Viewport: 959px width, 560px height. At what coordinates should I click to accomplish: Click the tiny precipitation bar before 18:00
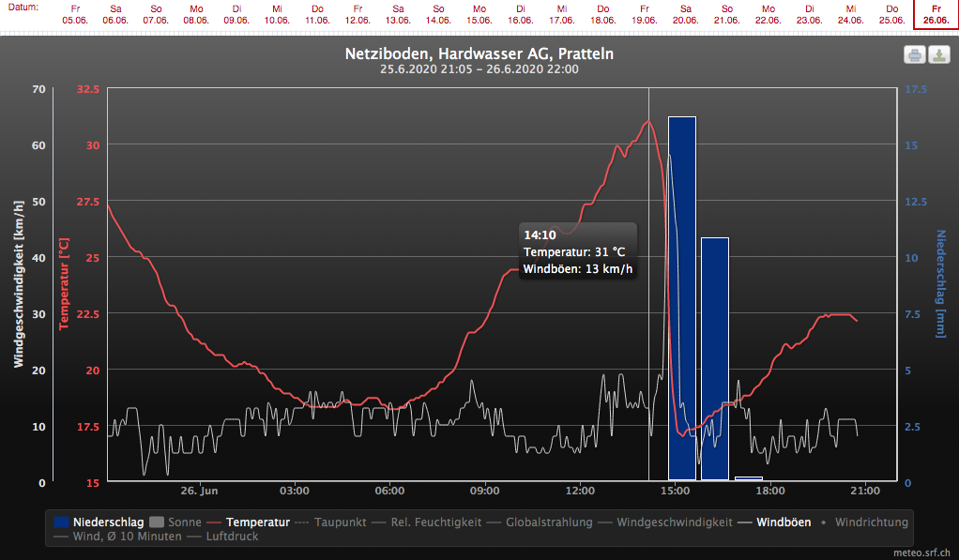(x=749, y=478)
